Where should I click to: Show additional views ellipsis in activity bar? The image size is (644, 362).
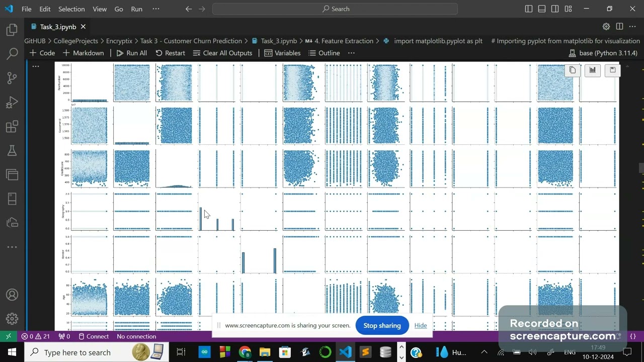point(12,247)
